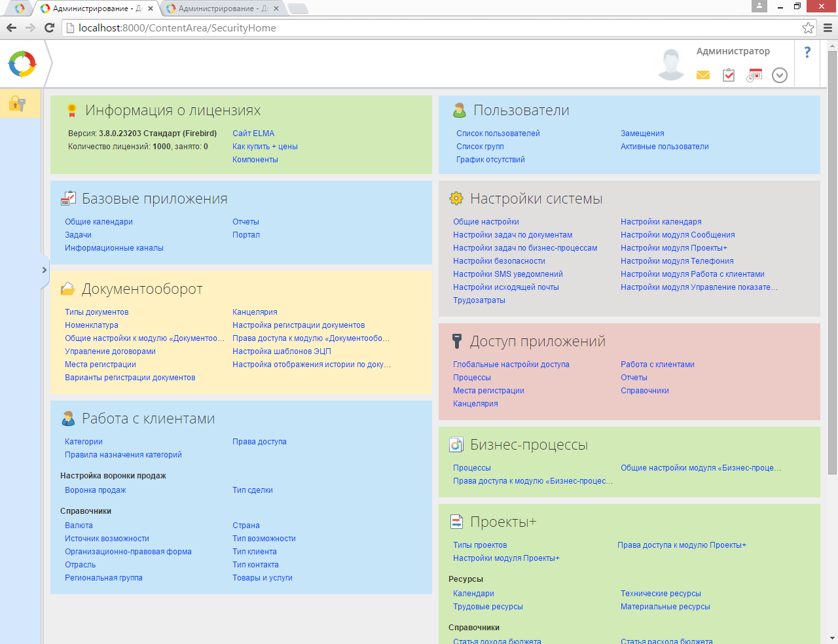Select the lock and key sidebar icon
Screen dimensions: 838x644
18,103
